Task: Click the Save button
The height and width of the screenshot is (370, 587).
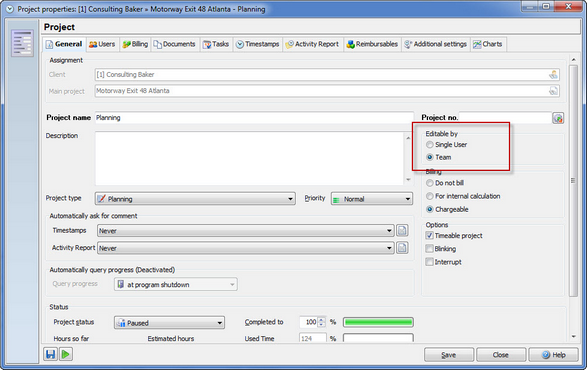Action: 449,355
